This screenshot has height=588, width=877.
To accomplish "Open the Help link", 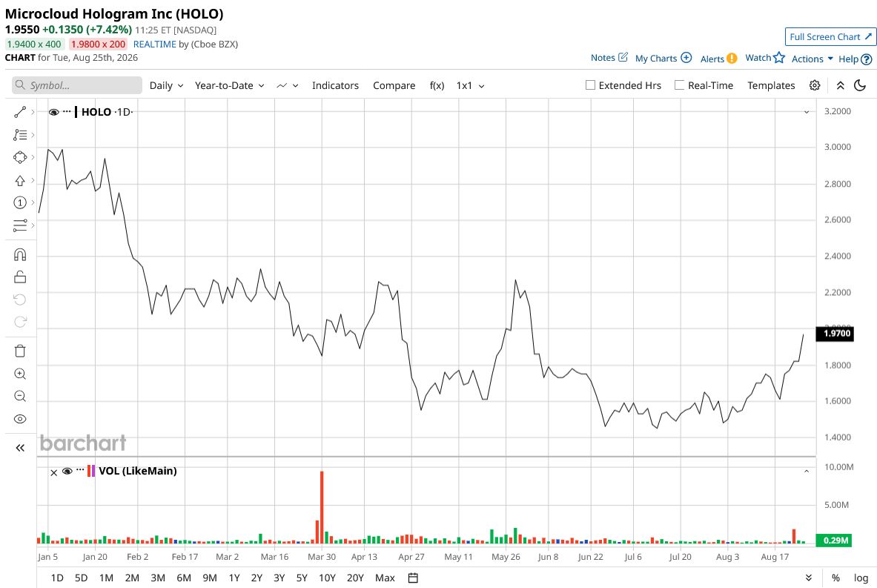I will point(856,59).
